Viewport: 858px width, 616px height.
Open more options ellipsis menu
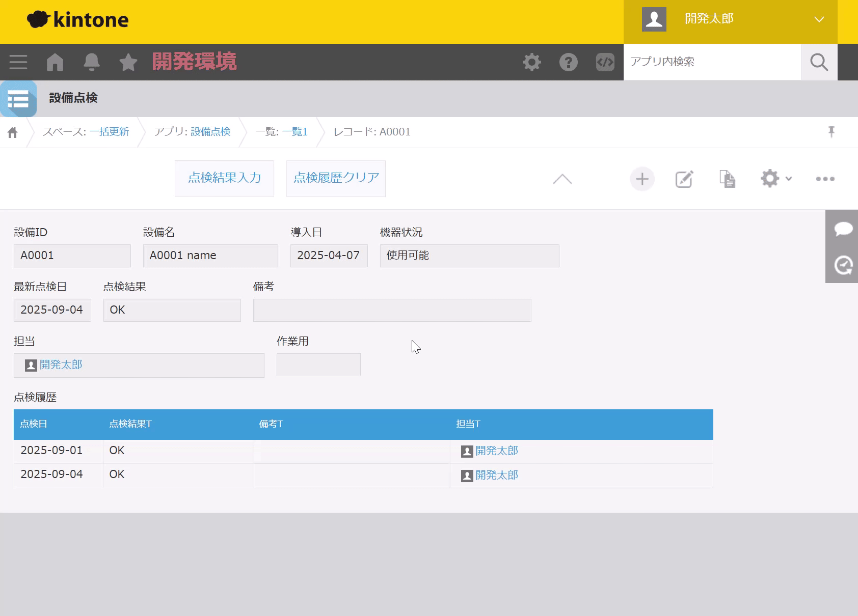click(825, 179)
